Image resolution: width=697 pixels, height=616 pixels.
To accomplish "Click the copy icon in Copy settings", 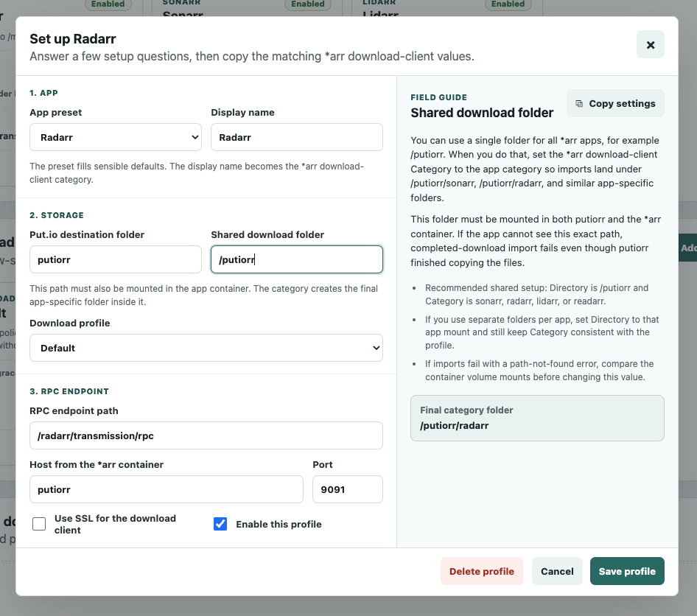I will tap(579, 104).
